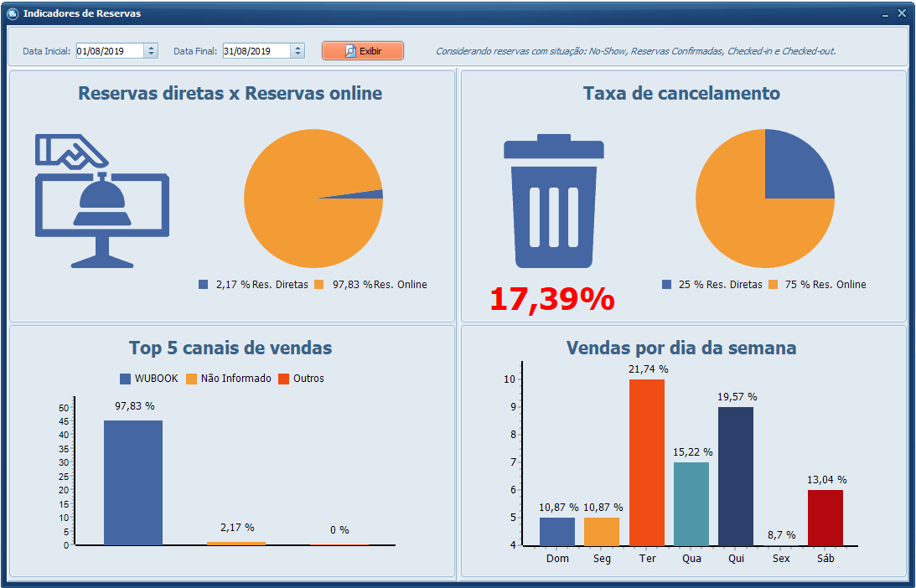Click the Data Inicial date field
Viewport: 916px width, 588px height.
[110, 51]
